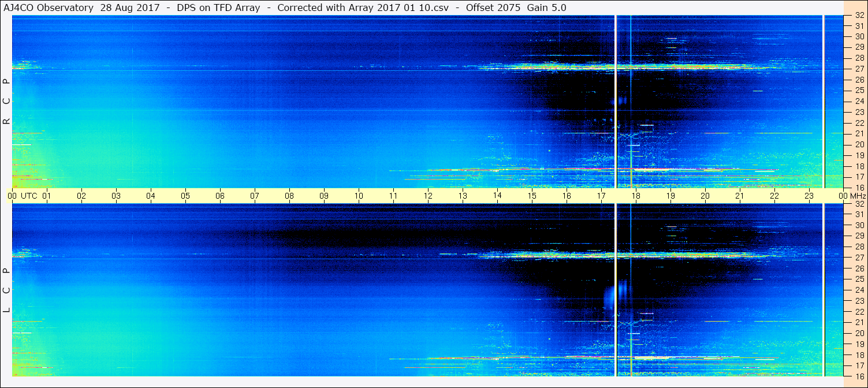Click the 32 MHz tick on RCP frequency scale
This screenshot has width=868, height=388.
pyautogui.click(x=859, y=16)
